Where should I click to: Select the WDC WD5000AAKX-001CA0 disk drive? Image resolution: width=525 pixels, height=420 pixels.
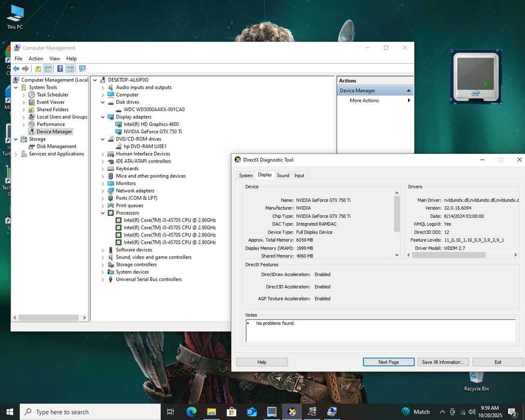154,110
